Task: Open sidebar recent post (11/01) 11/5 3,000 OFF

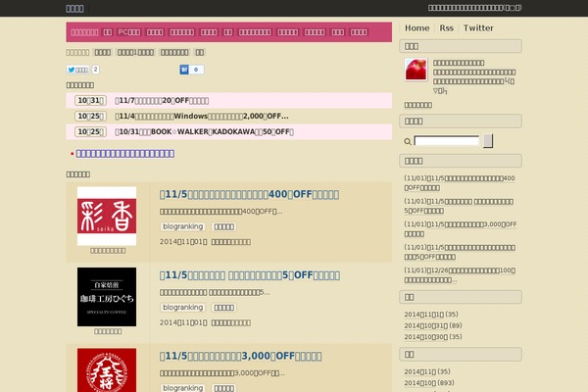Action: click(461, 228)
